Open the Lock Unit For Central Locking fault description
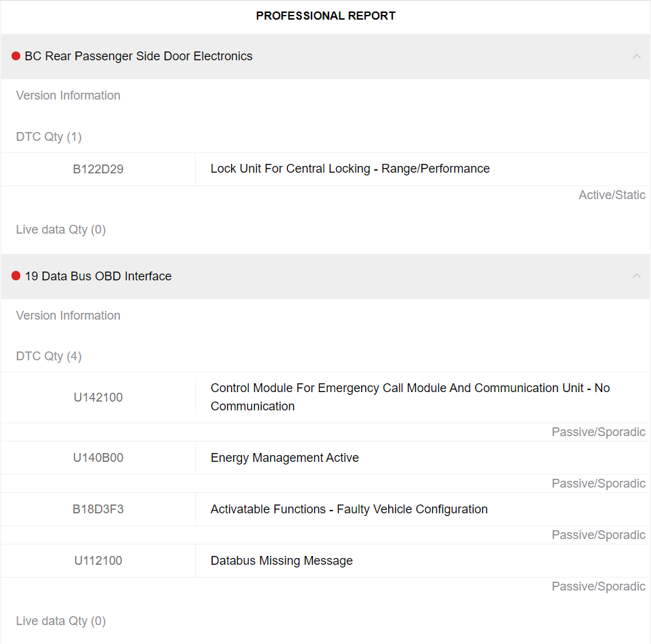 [350, 169]
